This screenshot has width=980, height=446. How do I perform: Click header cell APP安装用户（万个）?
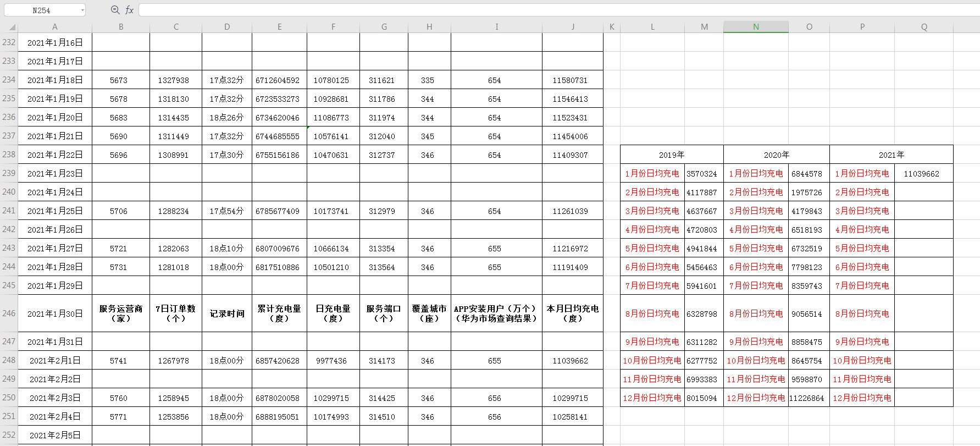pos(496,313)
